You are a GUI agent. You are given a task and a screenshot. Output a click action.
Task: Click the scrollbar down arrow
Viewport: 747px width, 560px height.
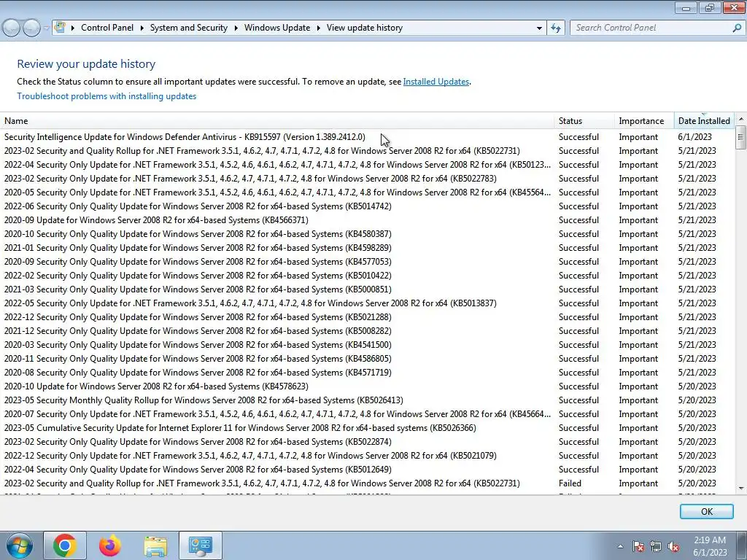coord(741,488)
